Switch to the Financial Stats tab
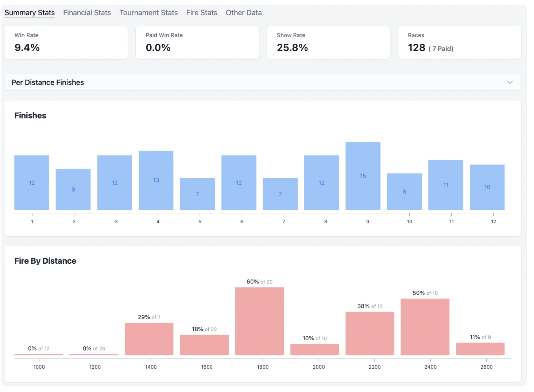 (87, 13)
